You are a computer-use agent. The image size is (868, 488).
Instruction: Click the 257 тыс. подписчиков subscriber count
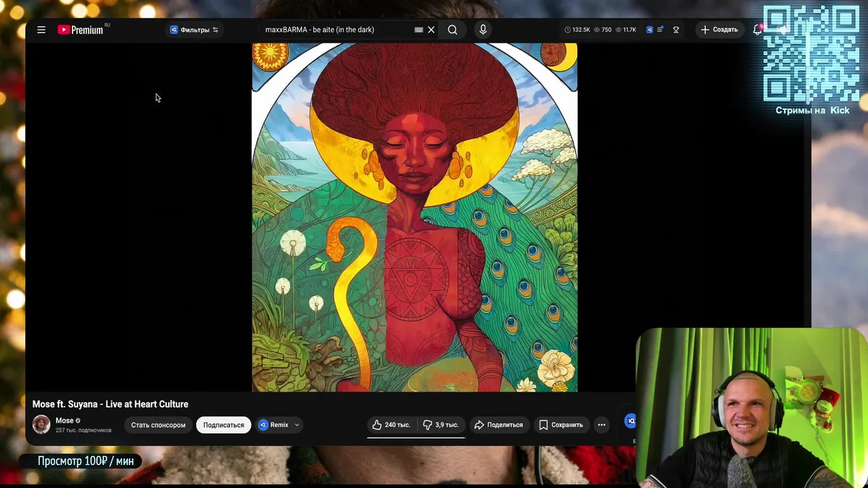pos(83,430)
